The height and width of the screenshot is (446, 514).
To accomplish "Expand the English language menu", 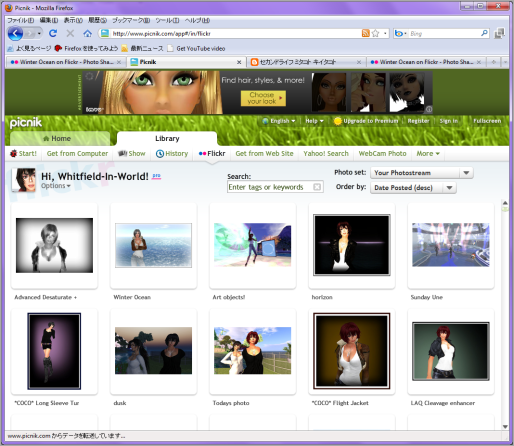I will pyautogui.click(x=279, y=121).
